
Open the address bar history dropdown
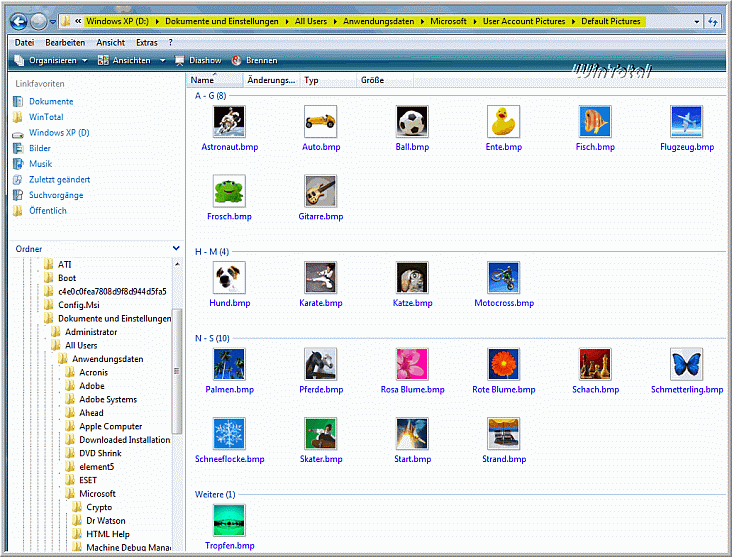tap(697, 21)
